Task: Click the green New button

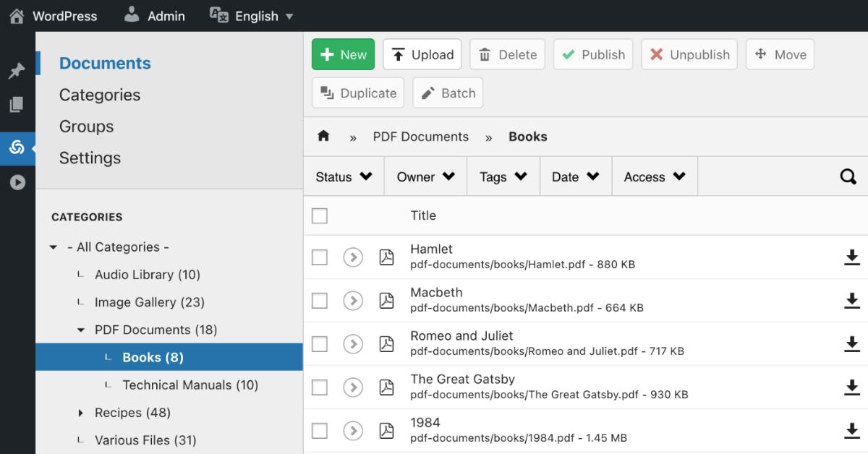Action: click(343, 55)
